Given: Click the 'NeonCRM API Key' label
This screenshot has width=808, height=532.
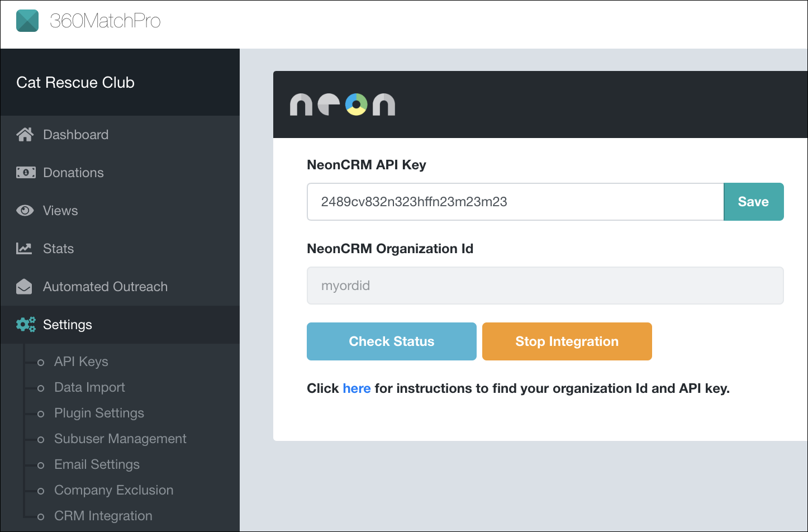Looking at the screenshot, I should 367,165.
